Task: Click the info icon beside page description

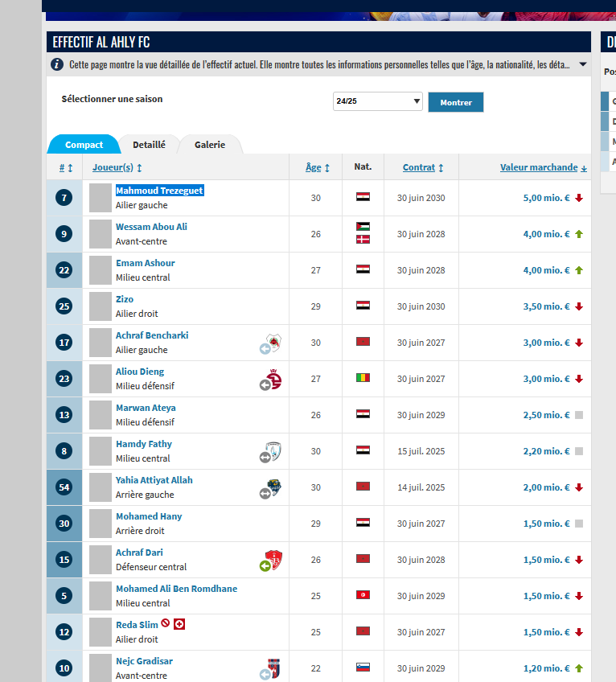Action: (x=56, y=64)
